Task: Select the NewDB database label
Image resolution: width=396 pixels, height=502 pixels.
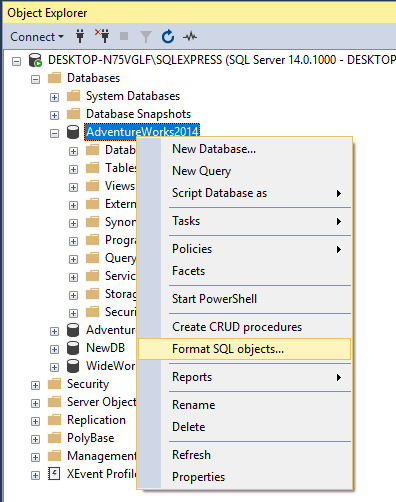Action: 105,348
